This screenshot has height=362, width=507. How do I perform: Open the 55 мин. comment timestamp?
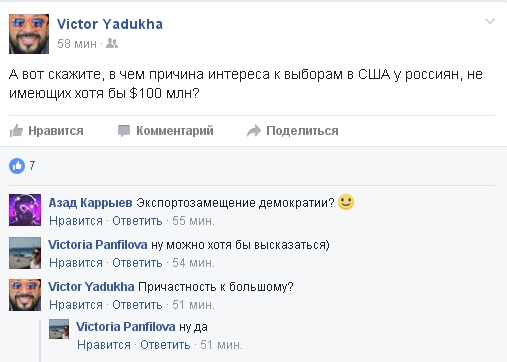click(x=193, y=221)
